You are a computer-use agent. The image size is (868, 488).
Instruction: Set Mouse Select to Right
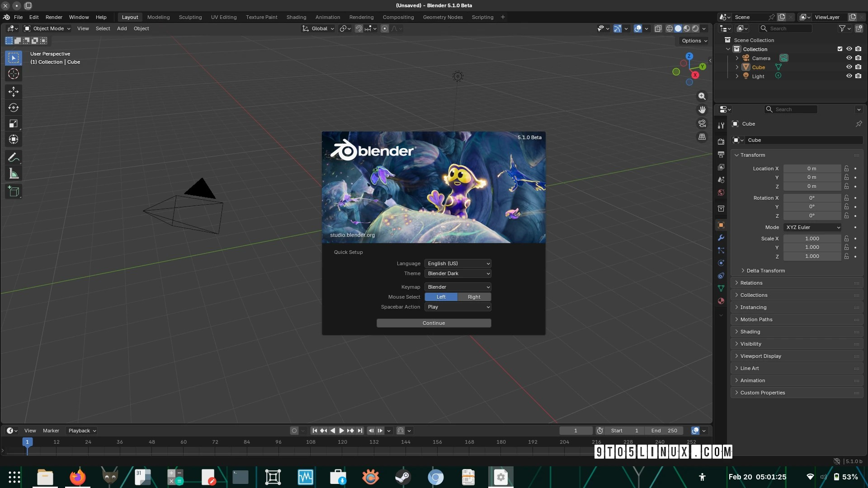tap(474, 297)
